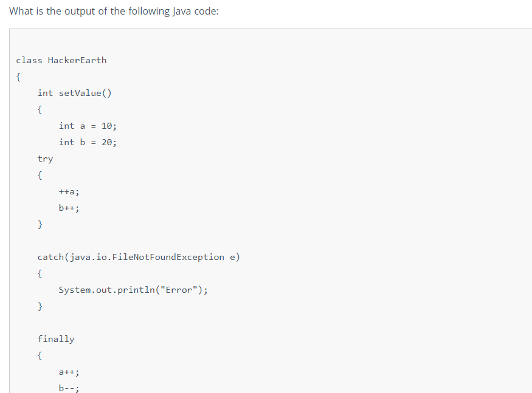Click the catch FileNotFoundException line
The height and width of the screenshot is (393, 532).
(139, 258)
